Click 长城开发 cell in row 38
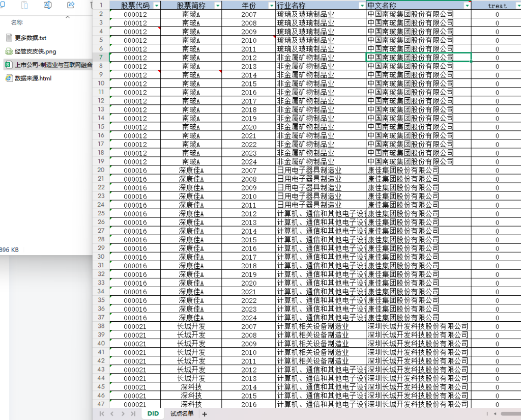This screenshot has width=521, height=420. pos(191,326)
